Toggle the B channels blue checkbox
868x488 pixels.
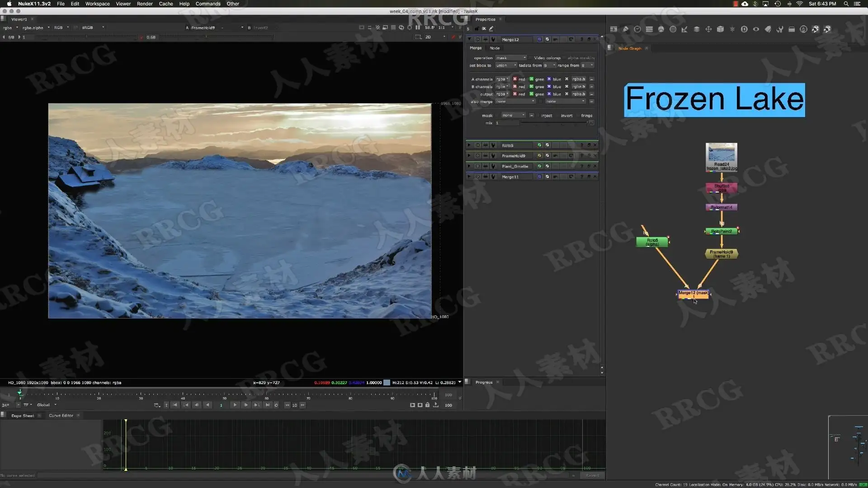click(x=549, y=86)
